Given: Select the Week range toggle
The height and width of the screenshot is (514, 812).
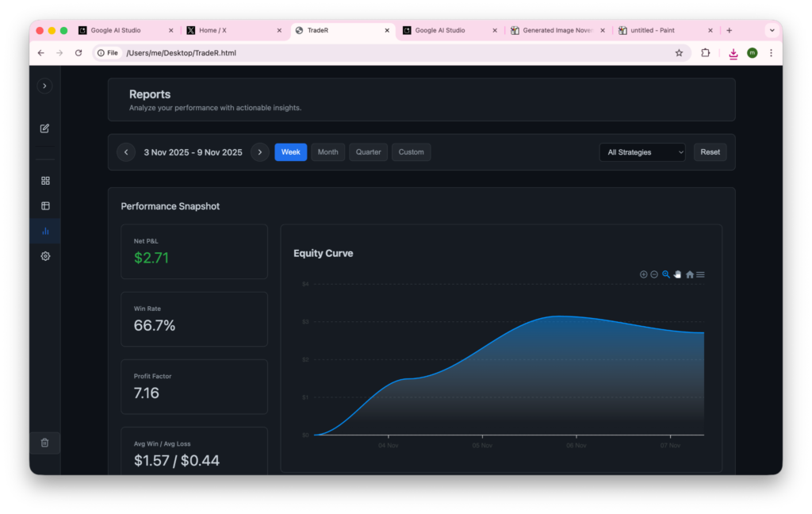Looking at the screenshot, I should pyautogui.click(x=290, y=152).
